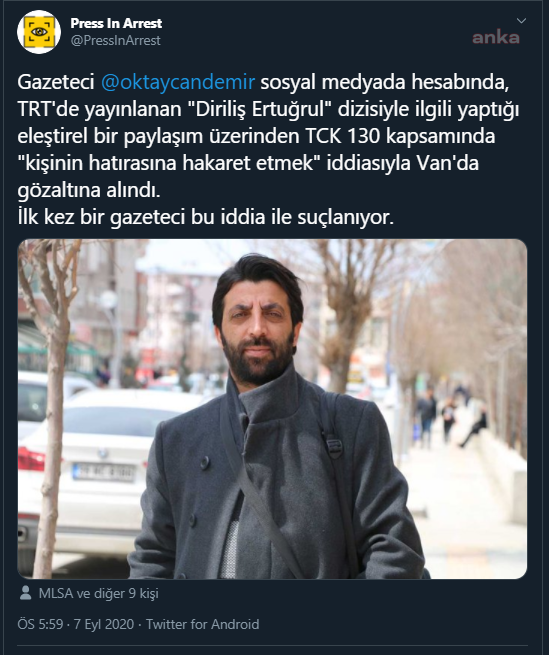Click the ÖS 5:59 timestamp
549x655 pixels.
pyautogui.click(x=40, y=624)
